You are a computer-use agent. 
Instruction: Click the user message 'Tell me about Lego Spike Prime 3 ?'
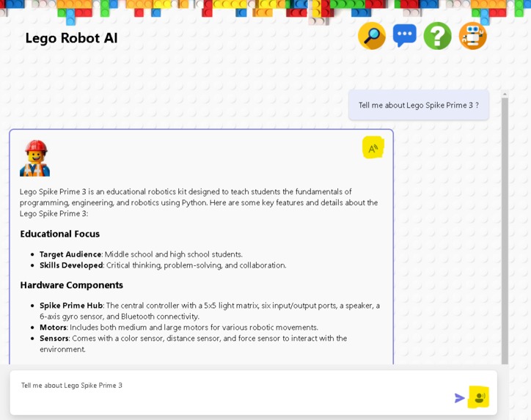pyautogui.click(x=419, y=106)
